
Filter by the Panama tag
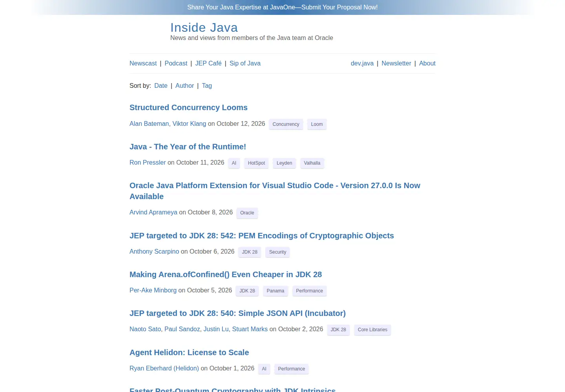click(275, 291)
